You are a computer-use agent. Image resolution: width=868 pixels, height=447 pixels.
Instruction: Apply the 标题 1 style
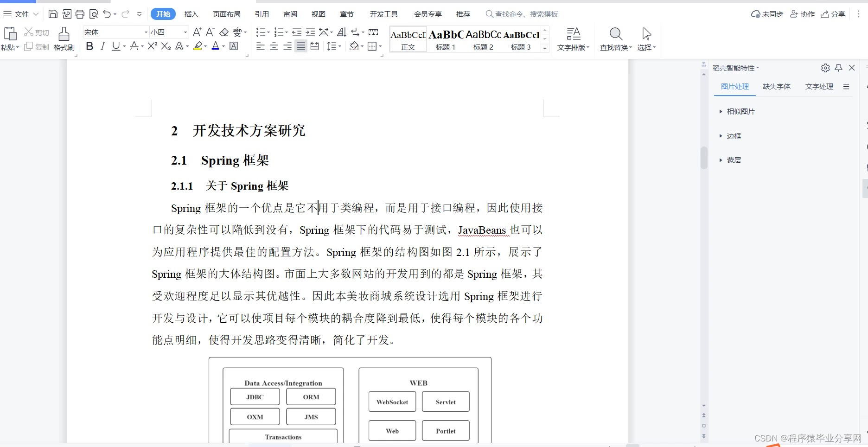446,39
